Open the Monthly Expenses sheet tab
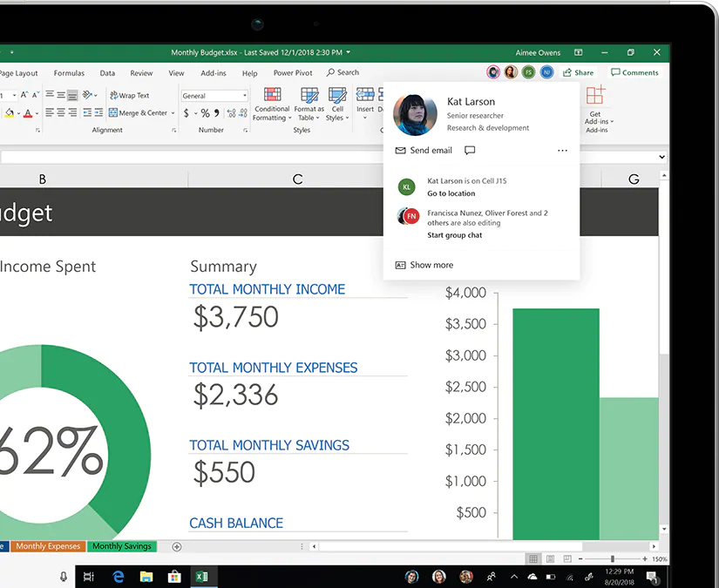The height and width of the screenshot is (588, 719). (x=48, y=546)
